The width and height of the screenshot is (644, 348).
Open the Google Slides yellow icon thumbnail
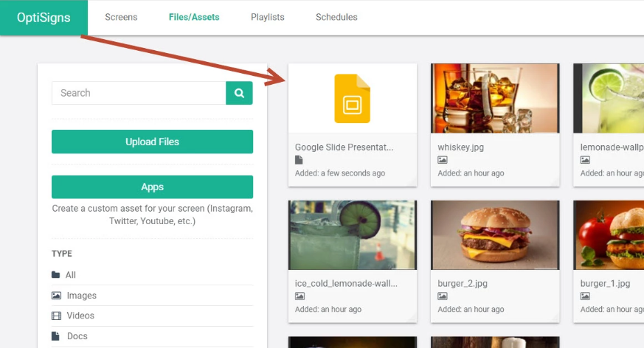coord(353,99)
